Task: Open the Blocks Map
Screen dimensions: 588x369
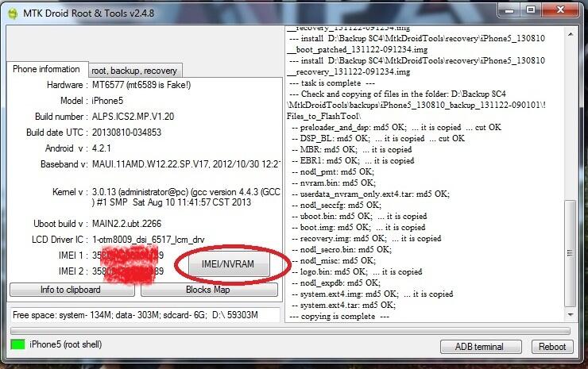Action: coord(209,290)
